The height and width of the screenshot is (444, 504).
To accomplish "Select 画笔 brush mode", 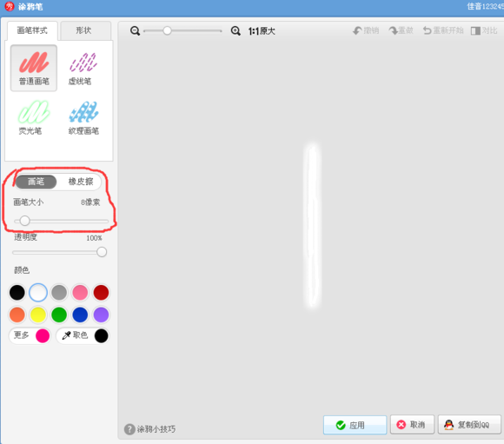I will (x=36, y=182).
